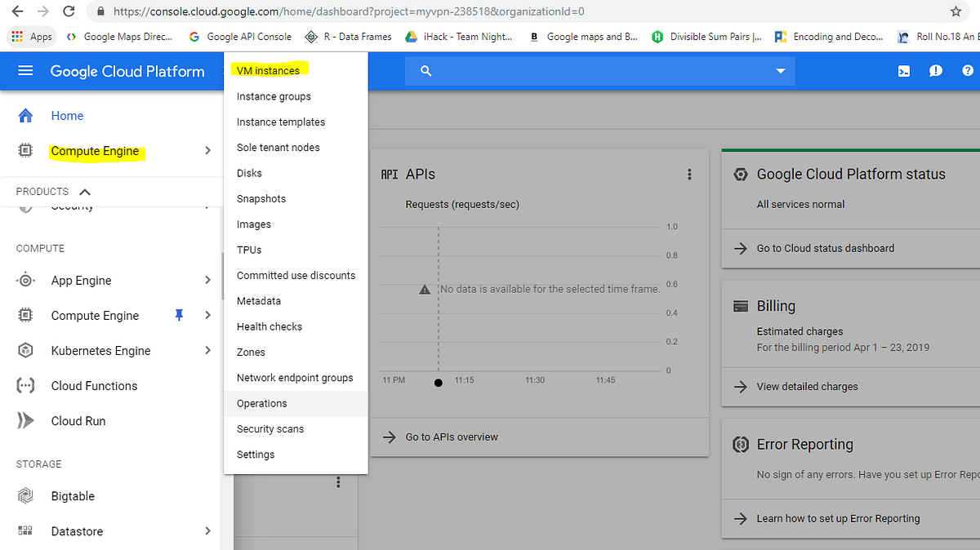This screenshot has width=980, height=550.
Task: Go to Cloud status dashboard
Action: coord(825,248)
